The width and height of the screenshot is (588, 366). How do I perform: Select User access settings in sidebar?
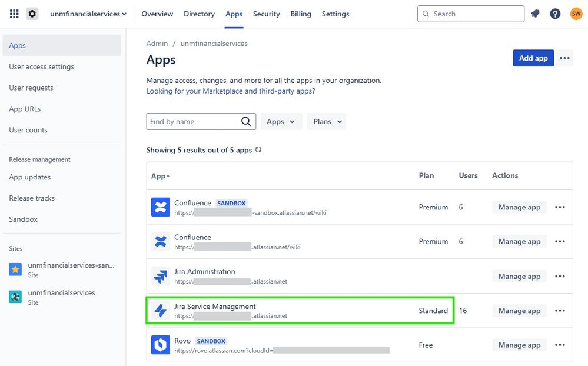tap(42, 66)
